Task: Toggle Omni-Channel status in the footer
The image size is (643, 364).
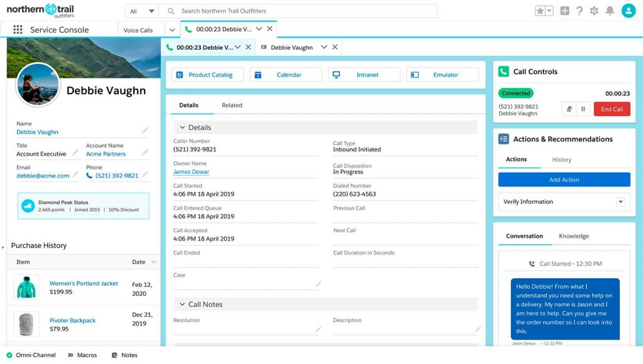Action: click(30, 355)
